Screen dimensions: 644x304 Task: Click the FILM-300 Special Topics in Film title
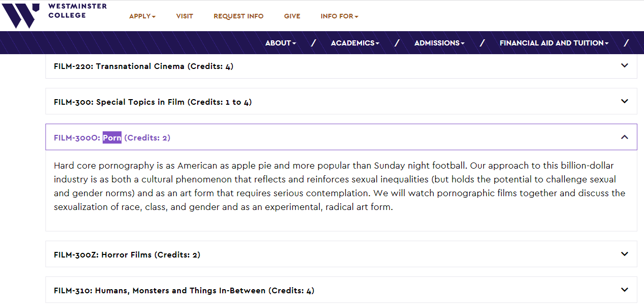153,102
